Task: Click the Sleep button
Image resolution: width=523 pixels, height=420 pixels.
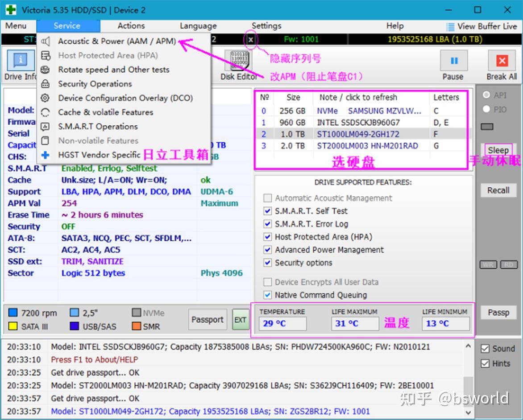Action: coord(498,150)
